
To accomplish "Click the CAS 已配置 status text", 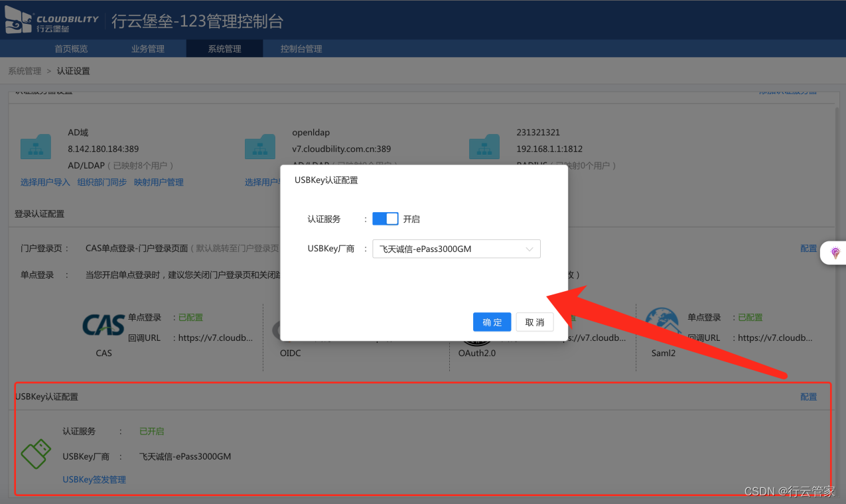I will pyautogui.click(x=191, y=318).
